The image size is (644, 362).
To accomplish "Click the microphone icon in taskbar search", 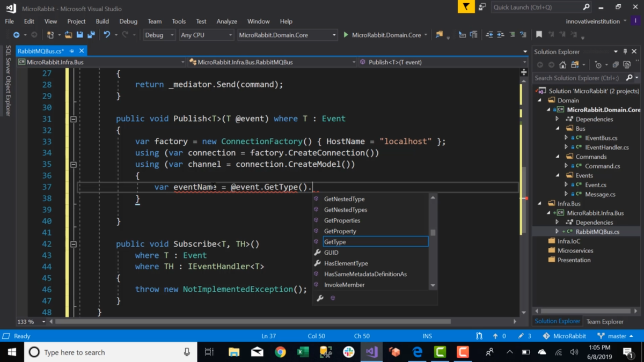I will click(x=187, y=352).
